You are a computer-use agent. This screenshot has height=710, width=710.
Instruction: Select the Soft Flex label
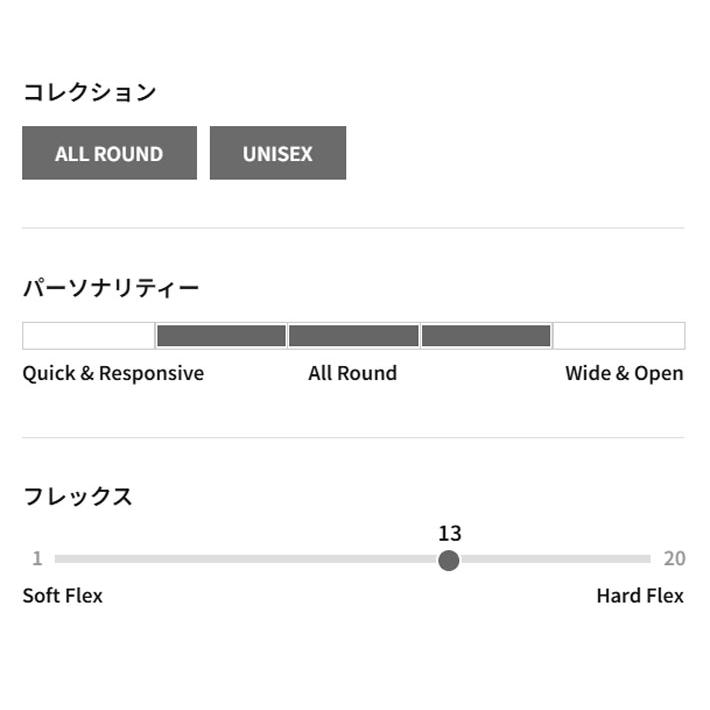click(x=62, y=596)
